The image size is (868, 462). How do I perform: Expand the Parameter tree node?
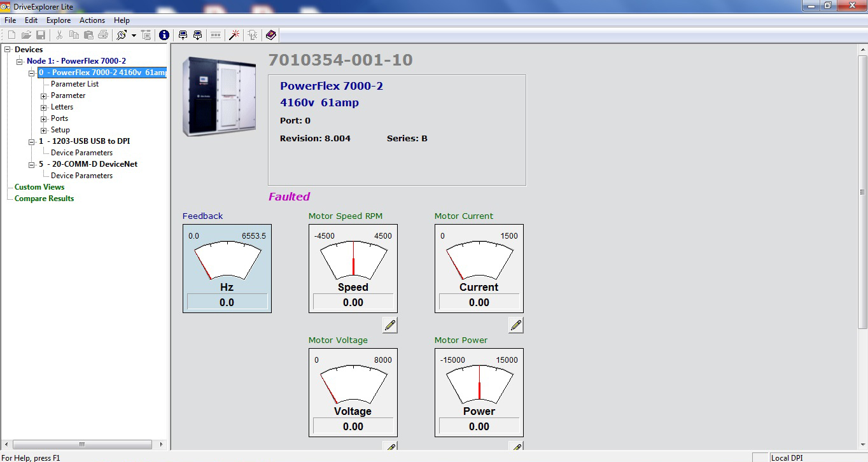point(44,96)
